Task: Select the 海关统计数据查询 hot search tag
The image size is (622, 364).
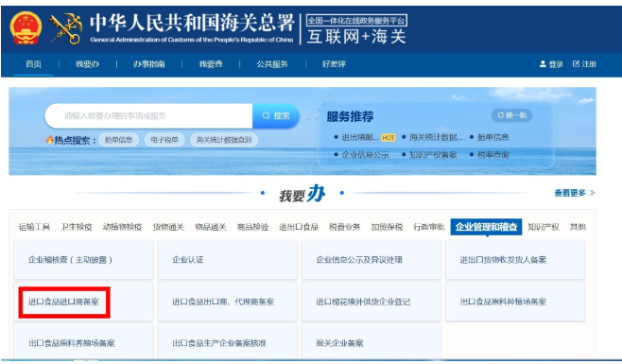Action: (224, 140)
